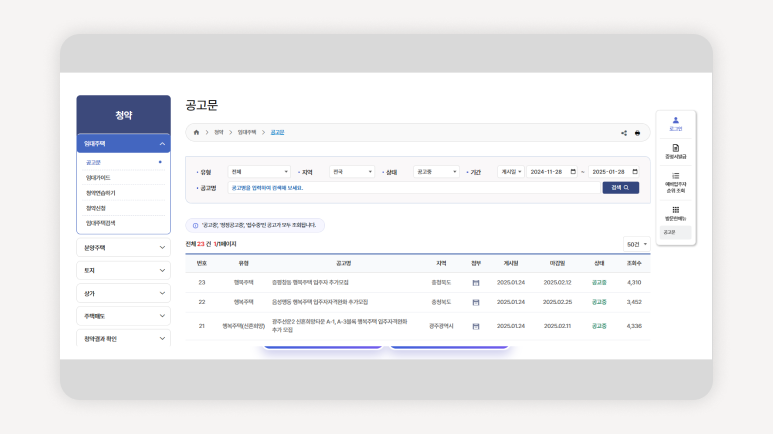This screenshot has width=773, height=434.
Task: Click the end date field 2025-01-28
Action: coord(614,172)
